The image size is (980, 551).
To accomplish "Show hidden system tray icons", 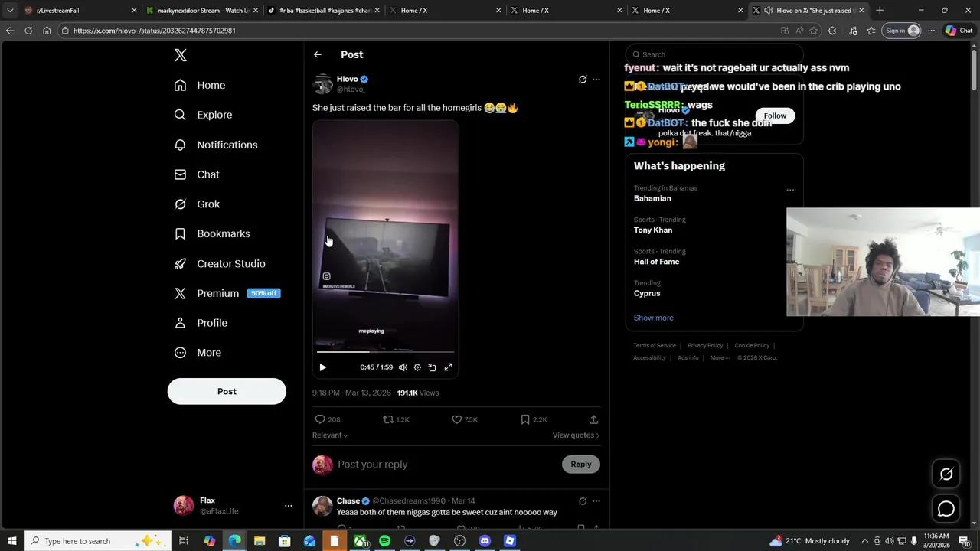I will coord(865,541).
